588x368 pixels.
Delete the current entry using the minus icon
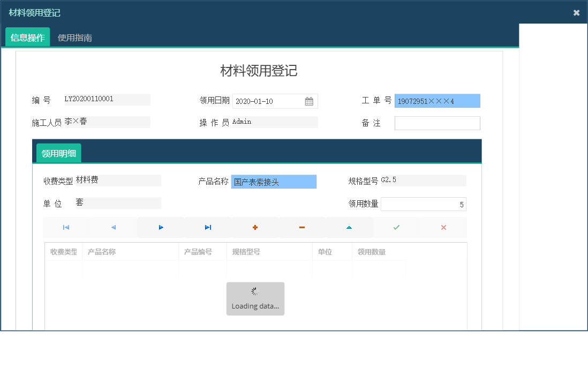coord(302,227)
